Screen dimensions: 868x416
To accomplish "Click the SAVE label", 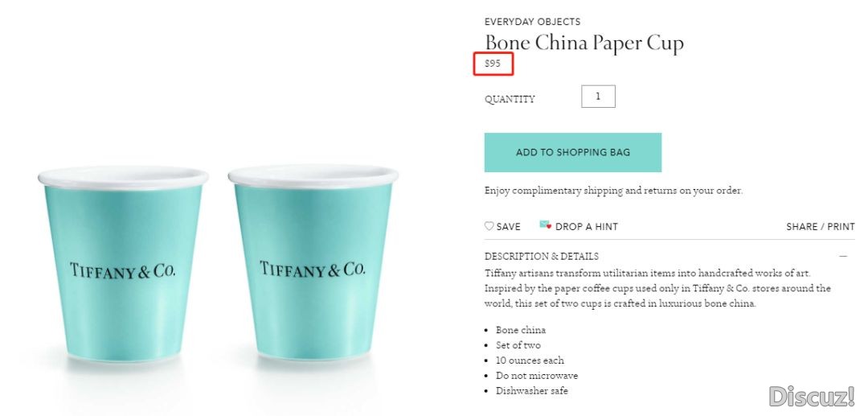I will pos(508,227).
